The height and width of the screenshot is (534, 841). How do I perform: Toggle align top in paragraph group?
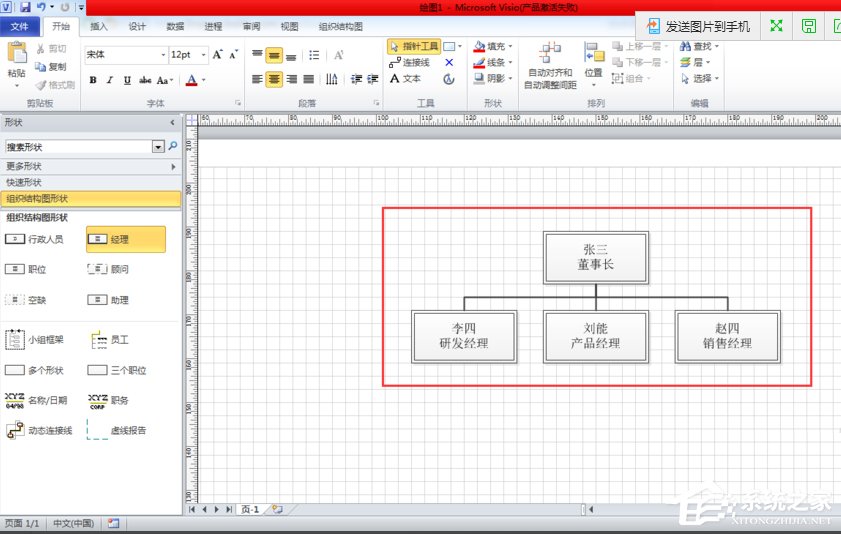(x=257, y=55)
